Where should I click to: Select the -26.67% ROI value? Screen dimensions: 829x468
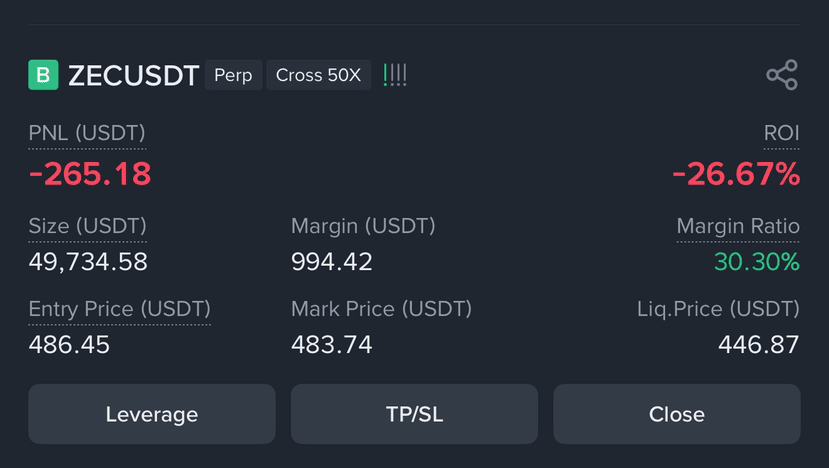pos(736,174)
